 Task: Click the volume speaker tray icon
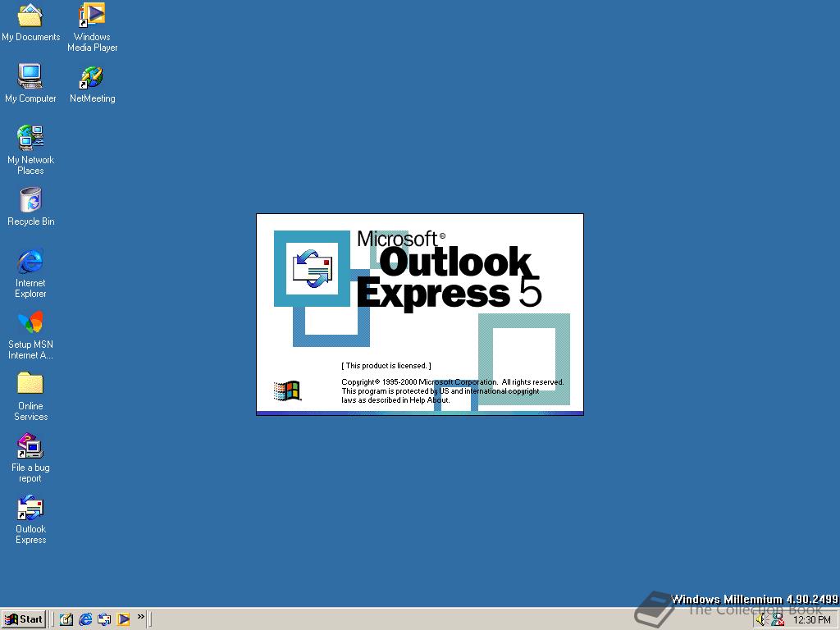point(762,620)
